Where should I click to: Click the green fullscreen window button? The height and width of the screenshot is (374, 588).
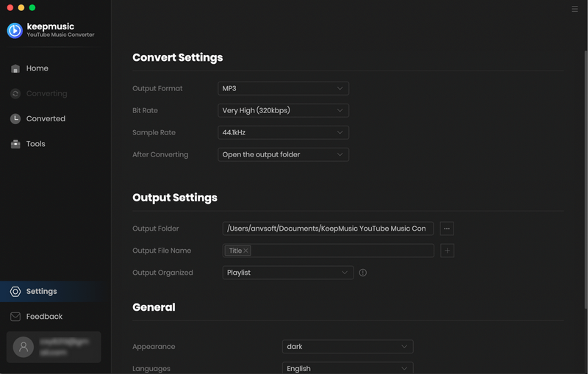pos(32,7)
